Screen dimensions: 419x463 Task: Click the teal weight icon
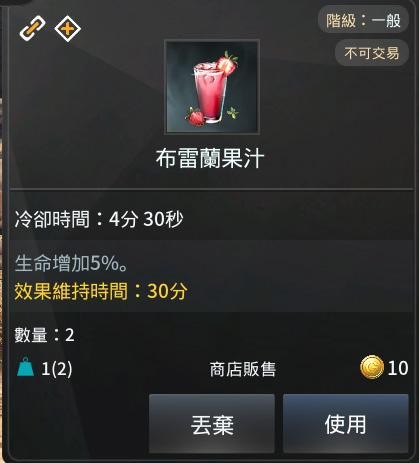click(26, 367)
